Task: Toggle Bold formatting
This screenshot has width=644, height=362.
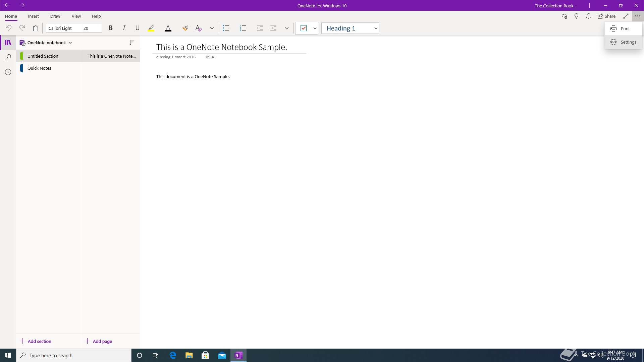Action: [x=110, y=28]
